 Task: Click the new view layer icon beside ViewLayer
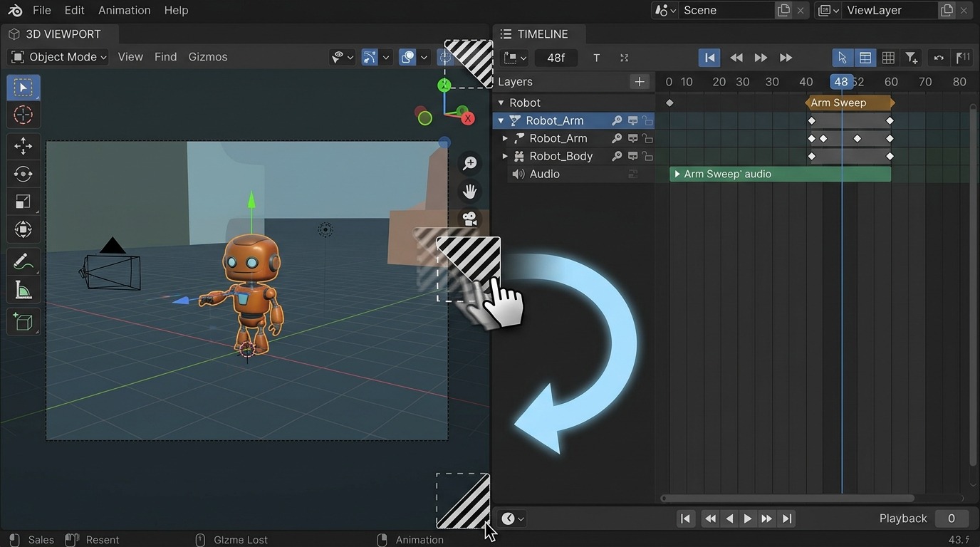[947, 10]
